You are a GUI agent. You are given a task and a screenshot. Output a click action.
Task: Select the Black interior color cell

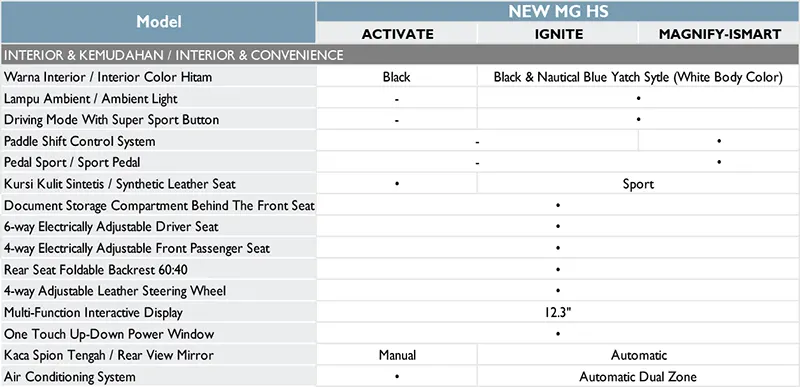pyautogui.click(x=396, y=77)
